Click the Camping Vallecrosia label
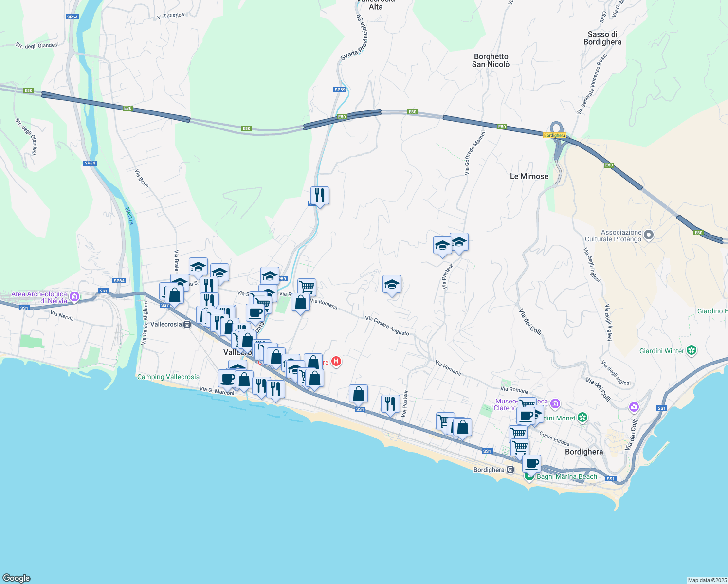The height and width of the screenshot is (584, 728). pos(169,377)
